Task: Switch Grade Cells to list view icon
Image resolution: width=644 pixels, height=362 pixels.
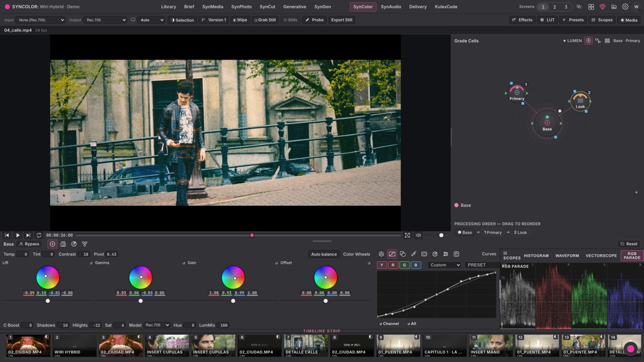Action: 607,41
